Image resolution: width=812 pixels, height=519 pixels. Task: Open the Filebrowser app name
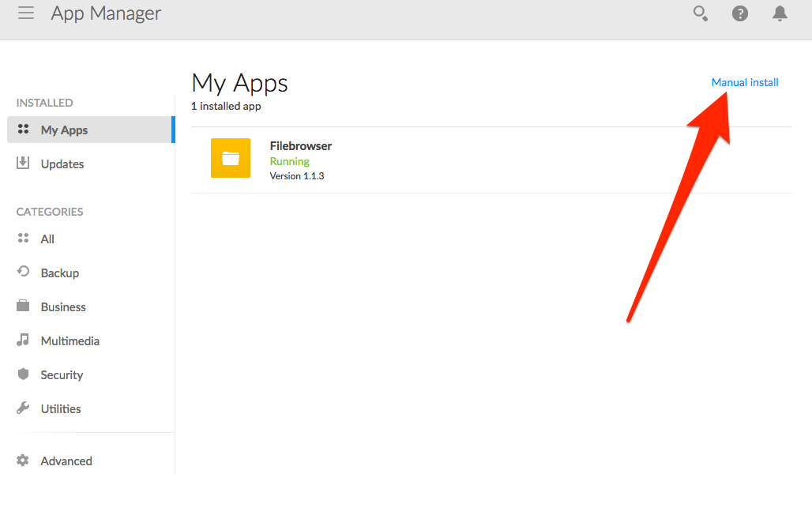click(x=301, y=146)
